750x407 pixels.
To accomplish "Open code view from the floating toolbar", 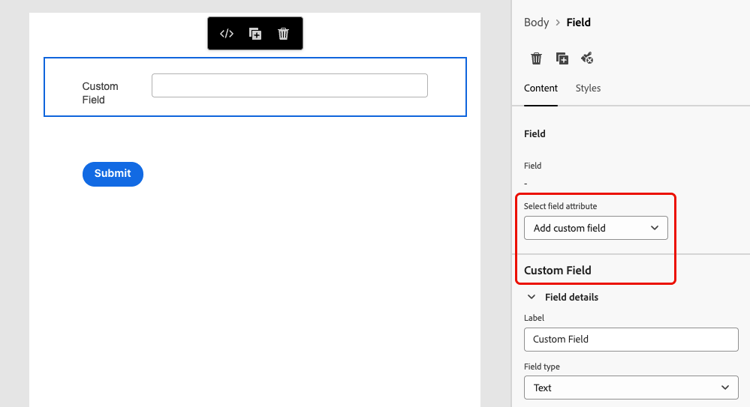I will (x=227, y=34).
